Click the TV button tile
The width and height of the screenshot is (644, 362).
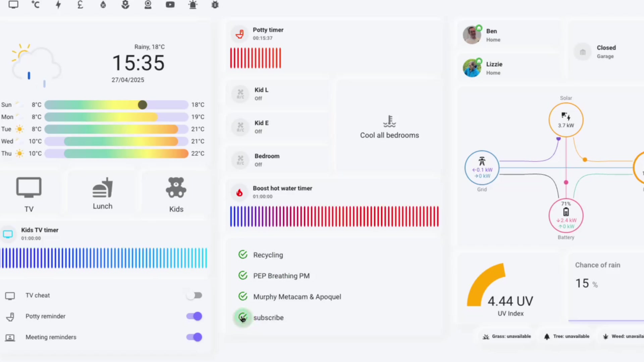29,194
